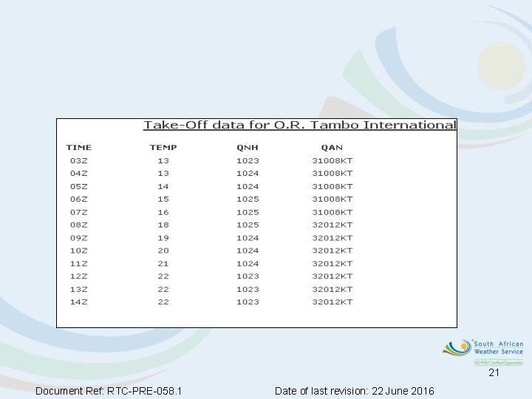Highlight wind 32012KT in the 14Z row

(x=332, y=302)
